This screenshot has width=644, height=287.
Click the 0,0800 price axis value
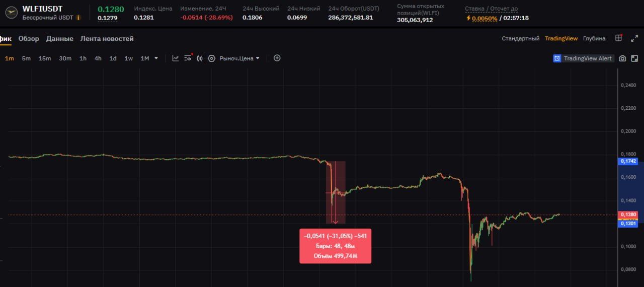[628, 269]
